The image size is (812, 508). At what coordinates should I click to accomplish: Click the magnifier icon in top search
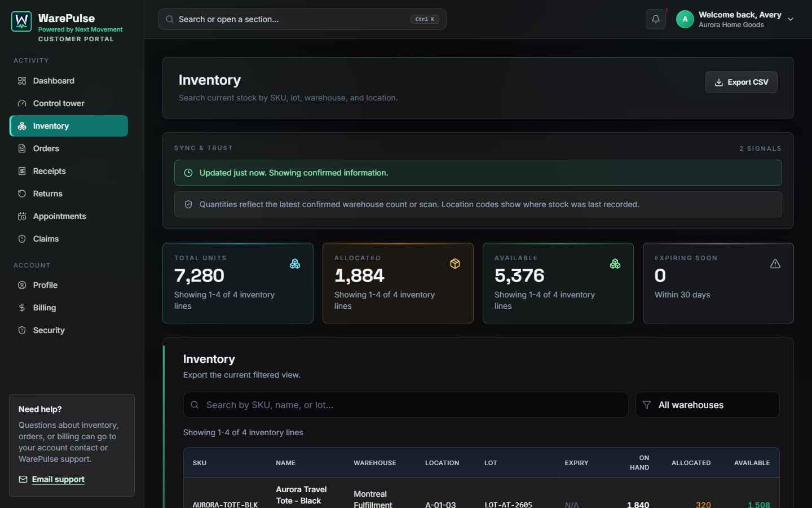point(170,19)
